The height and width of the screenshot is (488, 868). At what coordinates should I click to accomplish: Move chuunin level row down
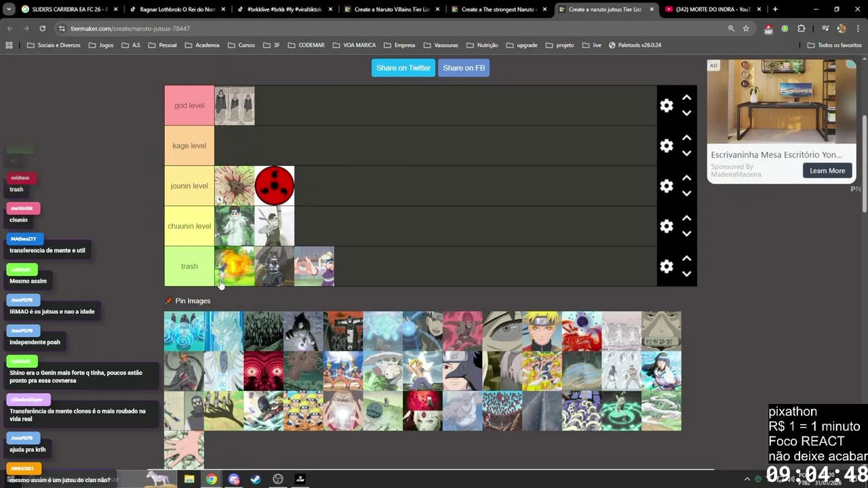pyautogui.click(x=686, y=233)
